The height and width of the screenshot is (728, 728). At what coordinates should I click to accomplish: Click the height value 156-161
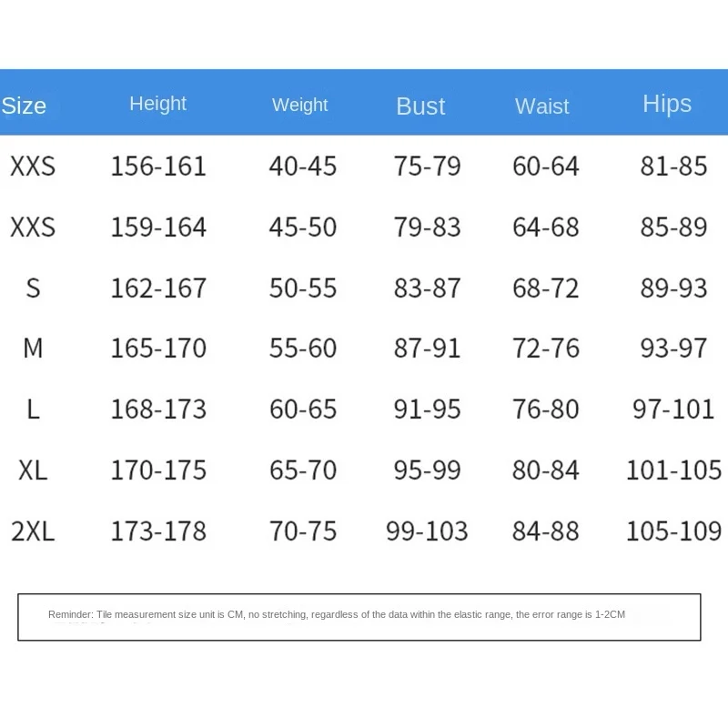click(158, 166)
